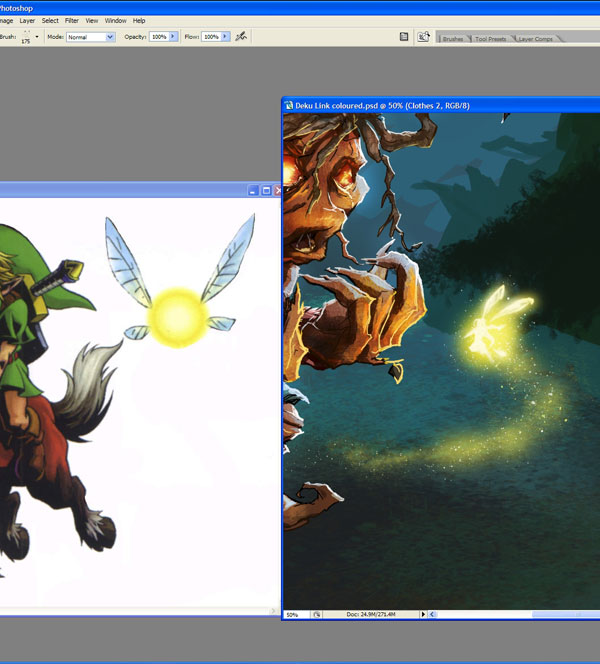This screenshot has height=664, width=600.
Task: Click the Opacity value field
Action: 159,37
